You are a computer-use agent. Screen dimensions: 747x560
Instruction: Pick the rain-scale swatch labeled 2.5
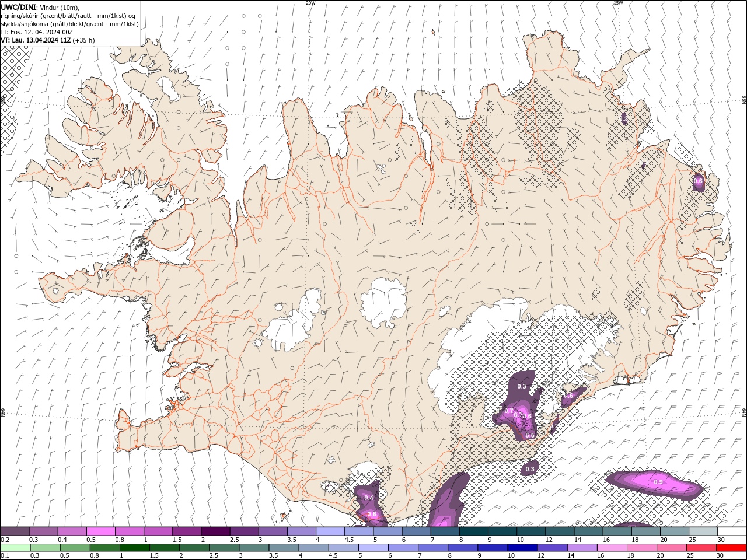(x=224, y=548)
